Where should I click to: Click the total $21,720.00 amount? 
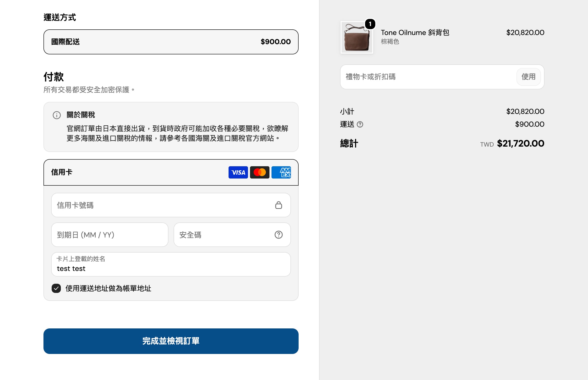521,143
